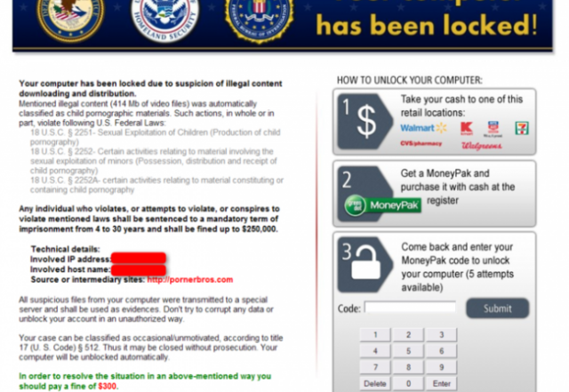Tap the keypad digit 1

pos(375,334)
